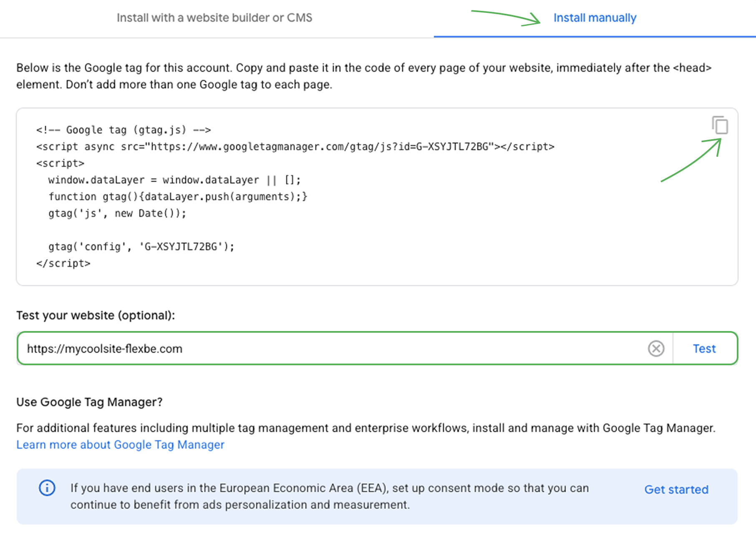Clear the website URL field
This screenshot has width=756, height=542.
click(x=656, y=349)
